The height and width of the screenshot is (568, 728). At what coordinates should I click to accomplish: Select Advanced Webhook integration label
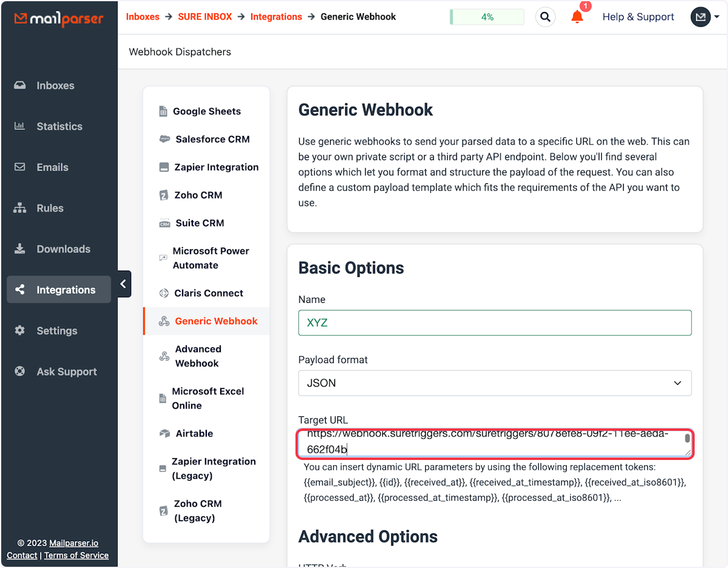pos(198,356)
